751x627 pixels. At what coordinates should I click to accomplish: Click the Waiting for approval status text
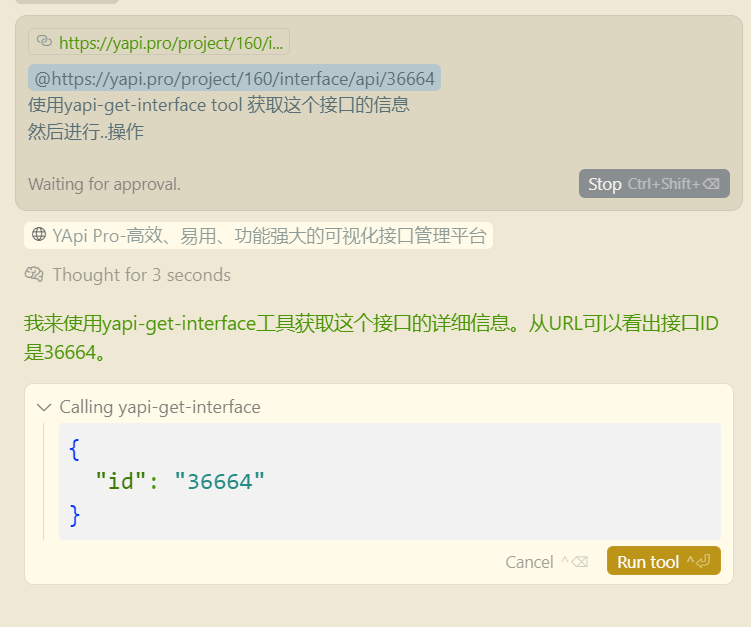tap(104, 184)
